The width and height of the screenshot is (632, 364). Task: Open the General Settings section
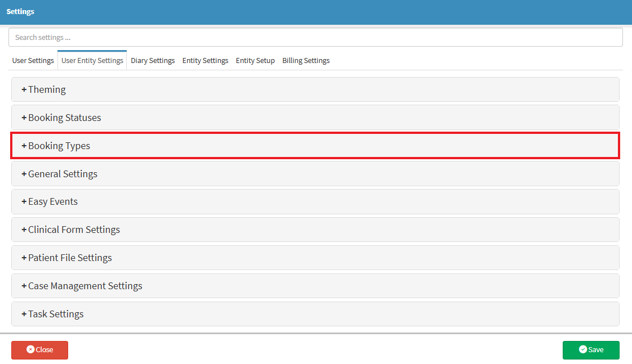point(315,174)
